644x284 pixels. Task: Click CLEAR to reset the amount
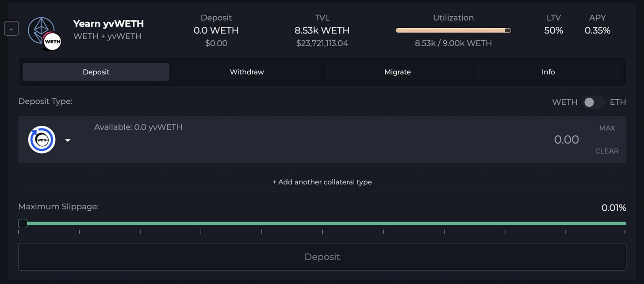(x=607, y=151)
